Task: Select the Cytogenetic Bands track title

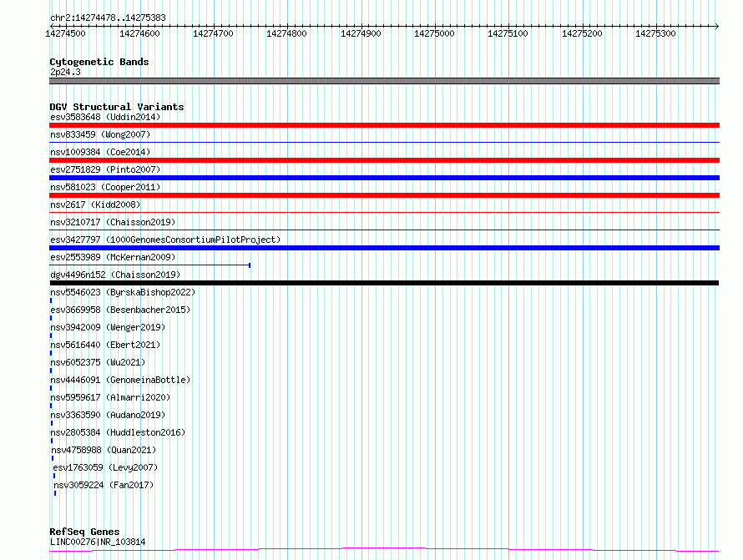Action: coord(99,62)
